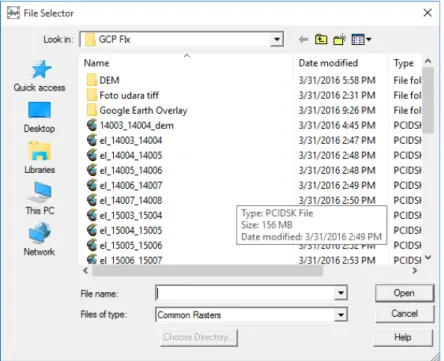
Task: Sort by the Type column header
Action: click(x=405, y=63)
